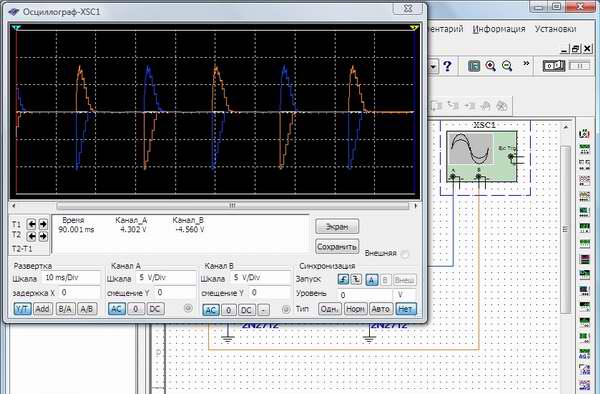Toggle Add display mode

point(42,309)
